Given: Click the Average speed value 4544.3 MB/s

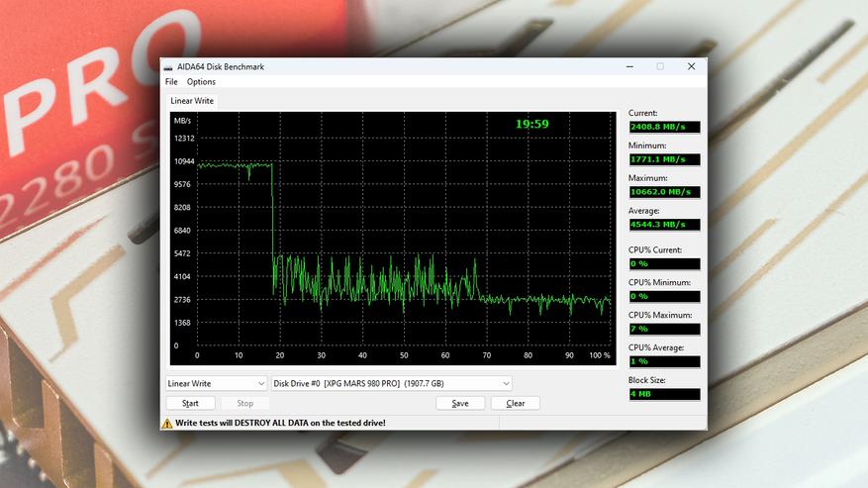Looking at the screenshot, I should pos(664,225).
